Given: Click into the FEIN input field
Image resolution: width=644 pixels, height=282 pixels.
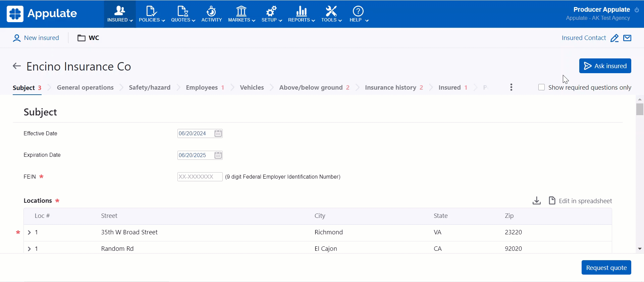Looking at the screenshot, I should pos(200,177).
